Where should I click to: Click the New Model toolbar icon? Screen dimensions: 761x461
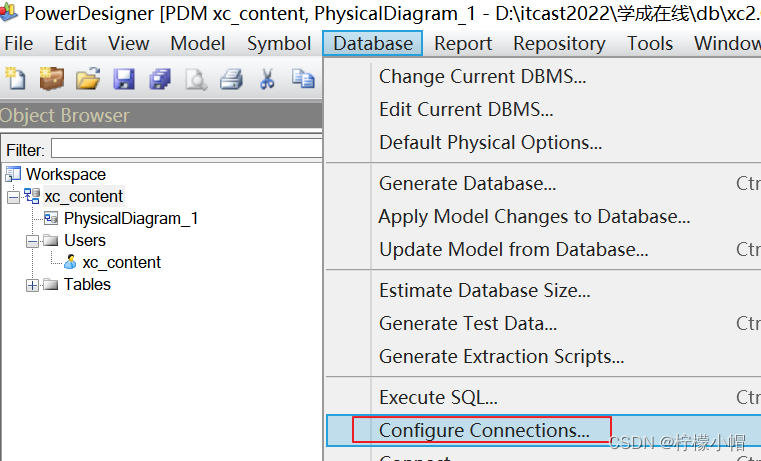pos(16,79)
